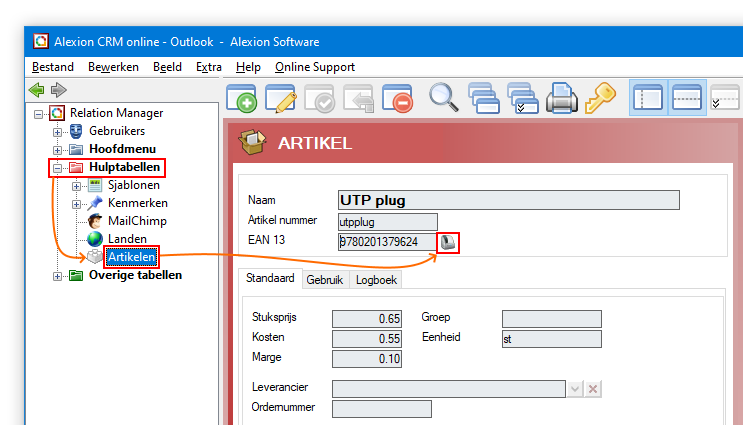Click the Naam field containing UTP plug
Viewport: 743px width, 425px height.
click(508, 200)
